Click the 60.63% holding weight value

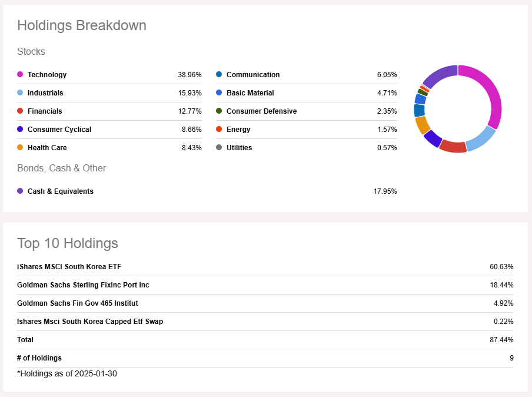501,267
